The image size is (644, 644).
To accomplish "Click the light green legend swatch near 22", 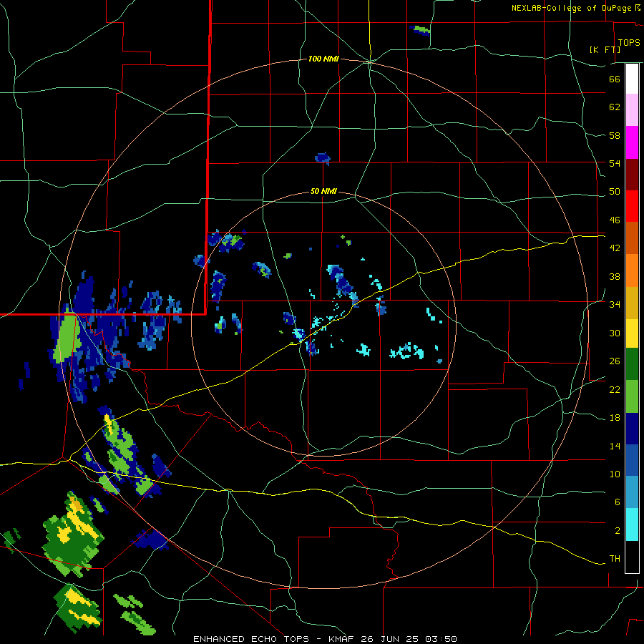I will click(632, 396).
